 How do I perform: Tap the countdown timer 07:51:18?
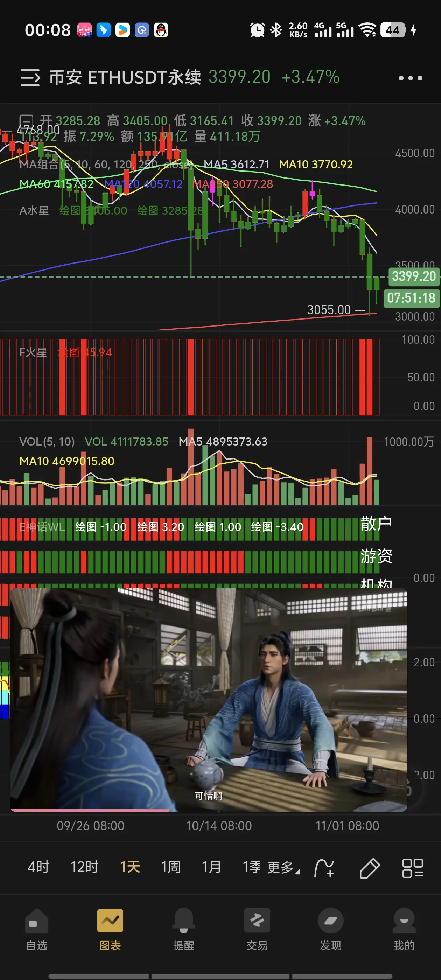411,298
